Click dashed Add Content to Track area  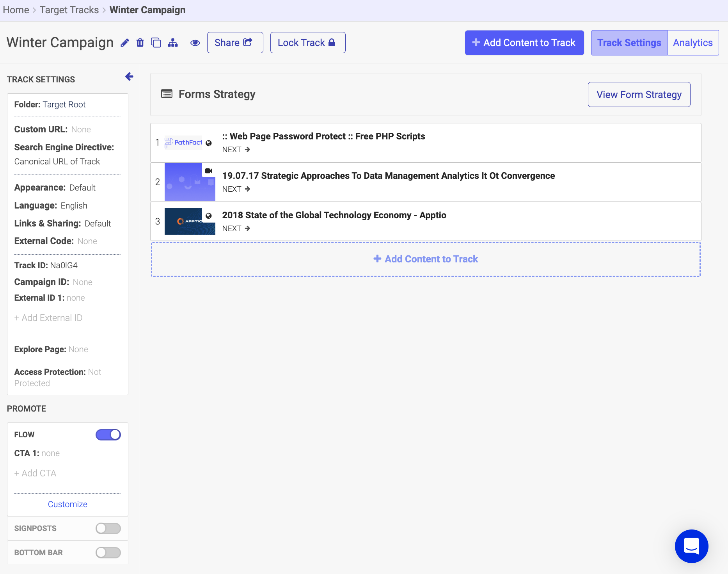click(426, 259)
